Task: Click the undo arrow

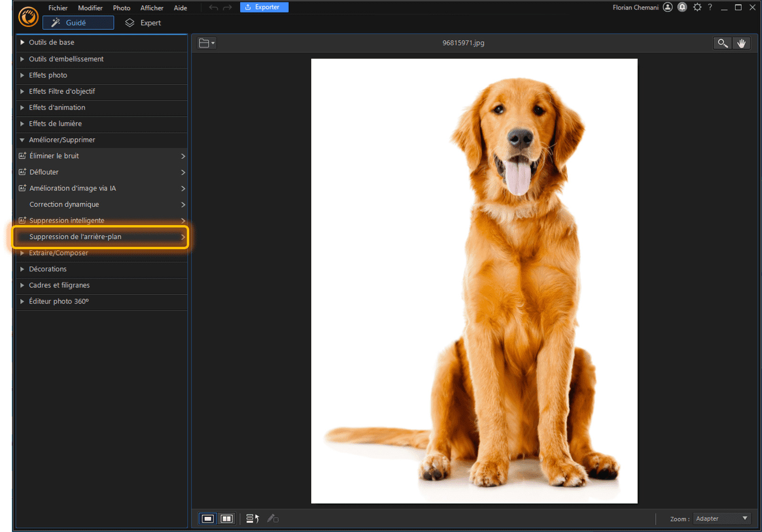Action: (x=213, y=8)
